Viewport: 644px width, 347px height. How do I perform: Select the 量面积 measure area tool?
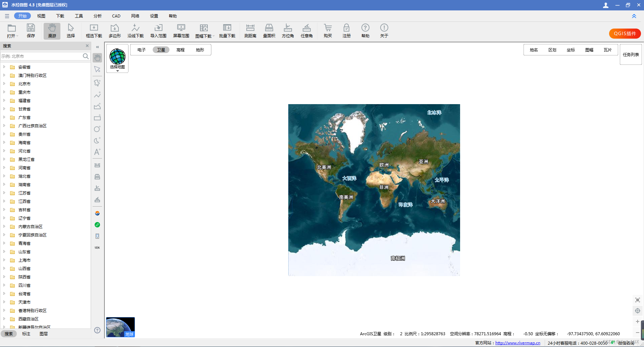click(269, 31)
